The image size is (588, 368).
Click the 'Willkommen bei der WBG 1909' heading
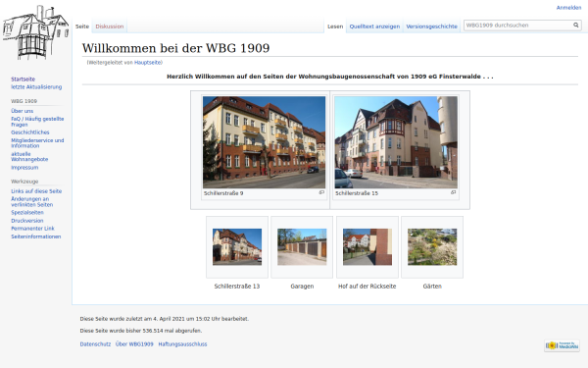(175, 48)
